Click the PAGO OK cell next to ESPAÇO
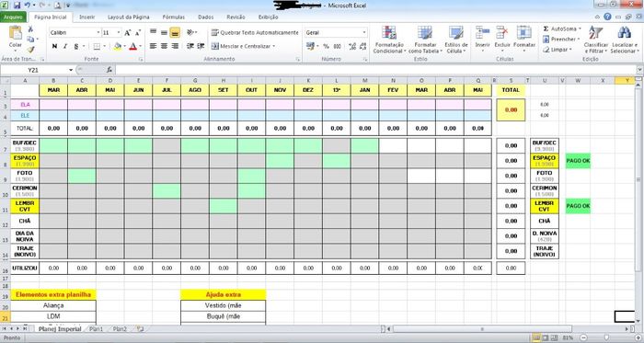This screenshot has width=644, height=343. pos(578,161)
